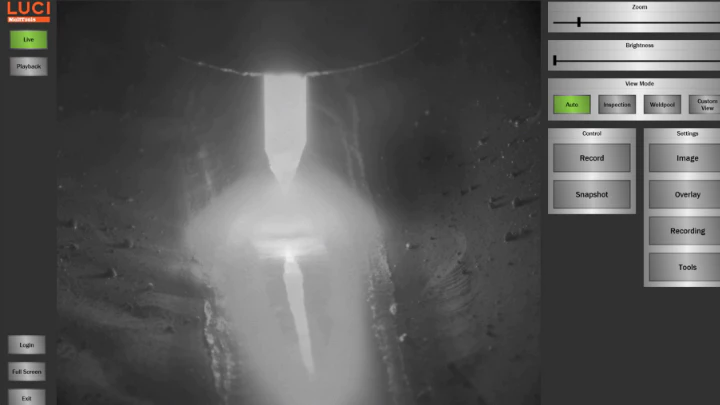Screen dimensions: 720x405
Task: Open Image settings
Action: [x=687, y=158]
